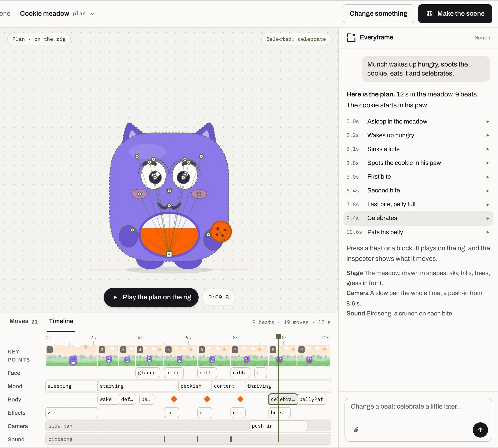The width and height of the screenshot is (498, 448).
Task: Select the 'celebra…' block on Body track
Action: pos(283,399)
